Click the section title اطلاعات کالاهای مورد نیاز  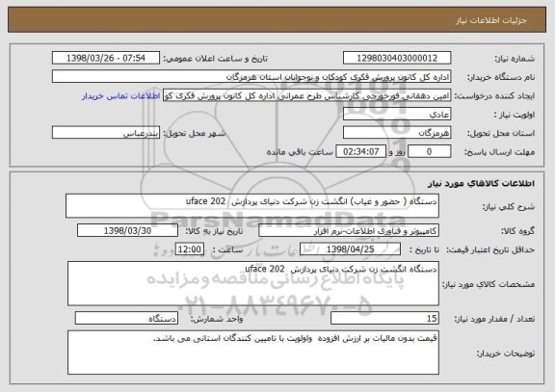point(481,183)
